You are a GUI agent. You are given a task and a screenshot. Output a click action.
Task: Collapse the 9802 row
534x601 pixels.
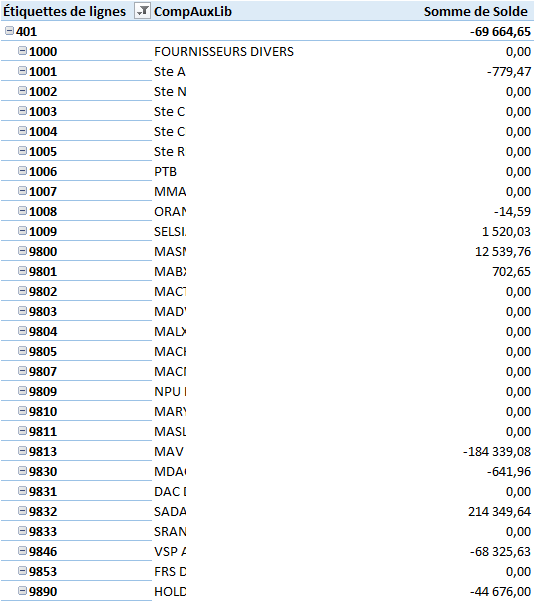click(23, 291)
